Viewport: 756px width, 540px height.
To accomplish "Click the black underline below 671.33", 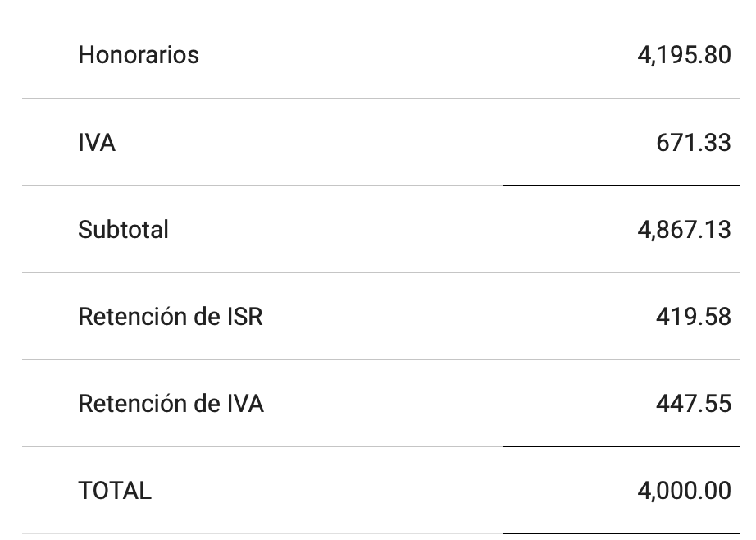I will 622,185.
